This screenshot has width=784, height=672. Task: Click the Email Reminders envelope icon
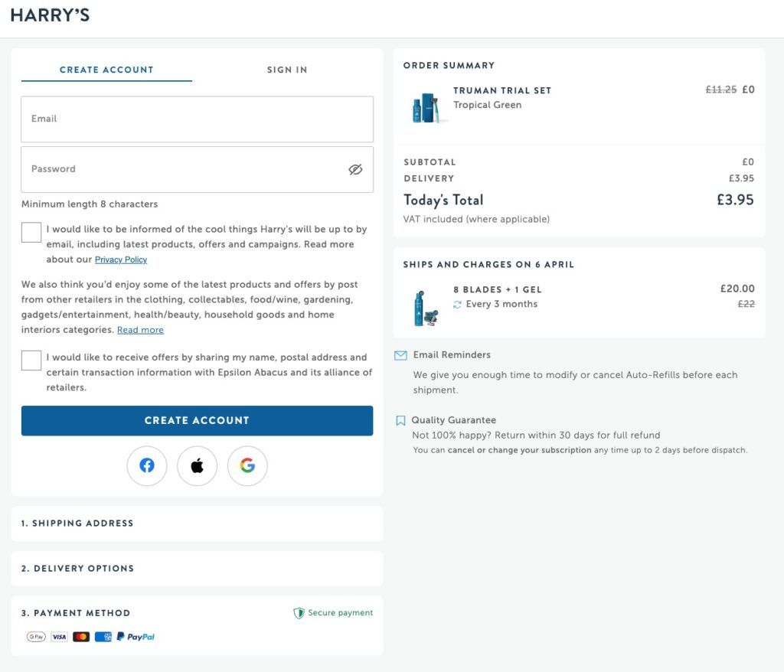coord(400,355)
